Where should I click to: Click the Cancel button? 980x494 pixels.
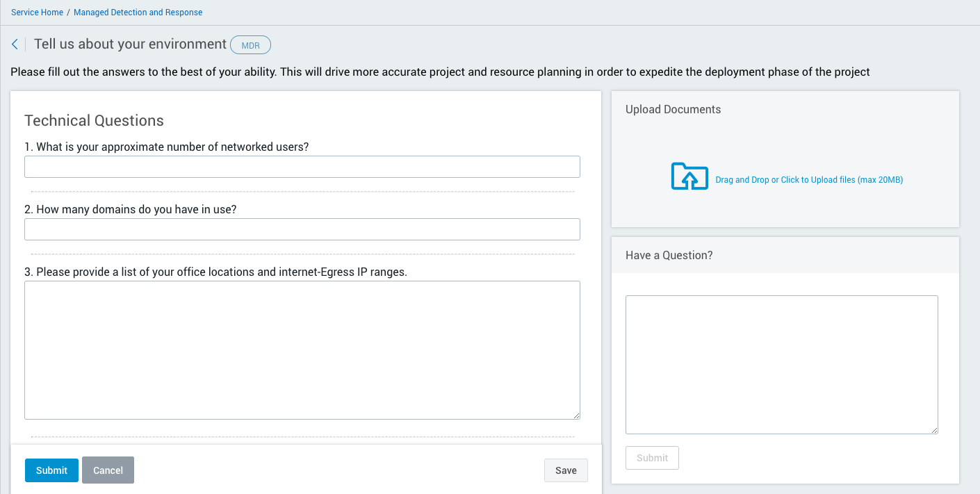click(x=108, y=470)
